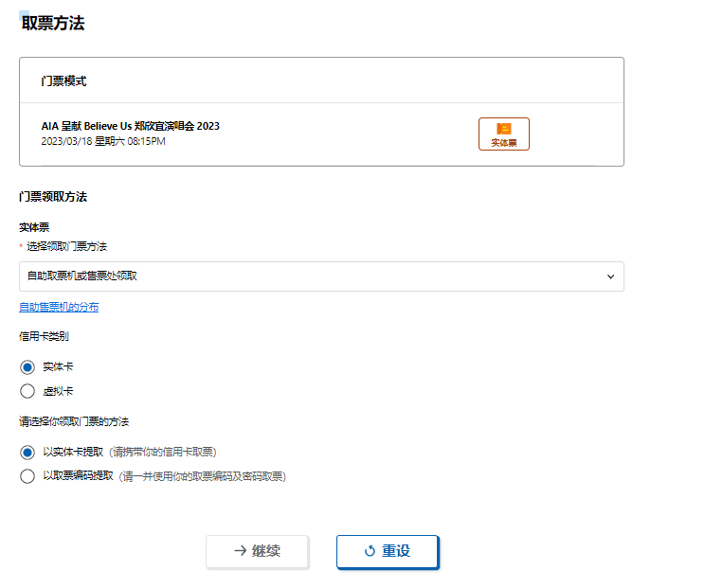This screenshot has height=588, width=705.
Task: Click the arrow icon in 继续 button
Action: (241, 550)
